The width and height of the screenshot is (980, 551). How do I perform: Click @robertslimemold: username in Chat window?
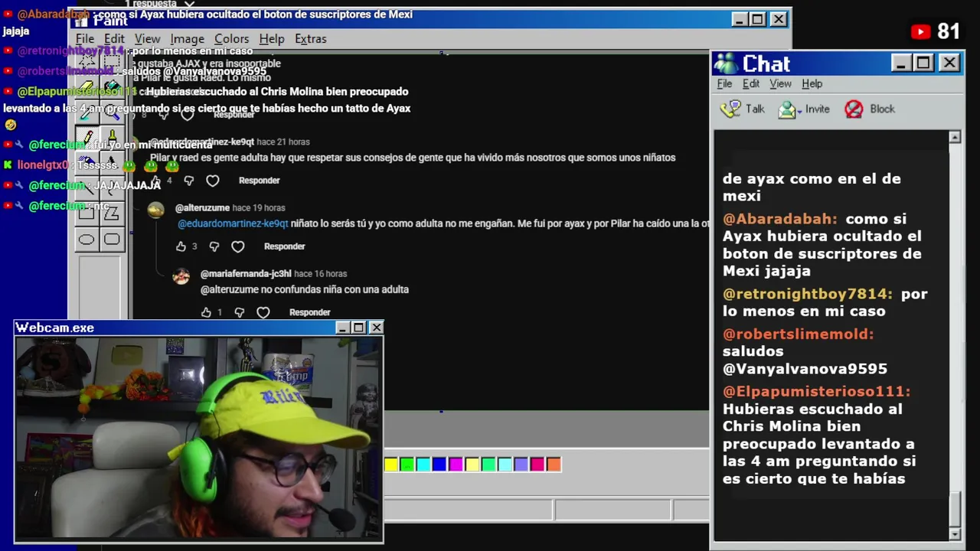click(798, 334)
